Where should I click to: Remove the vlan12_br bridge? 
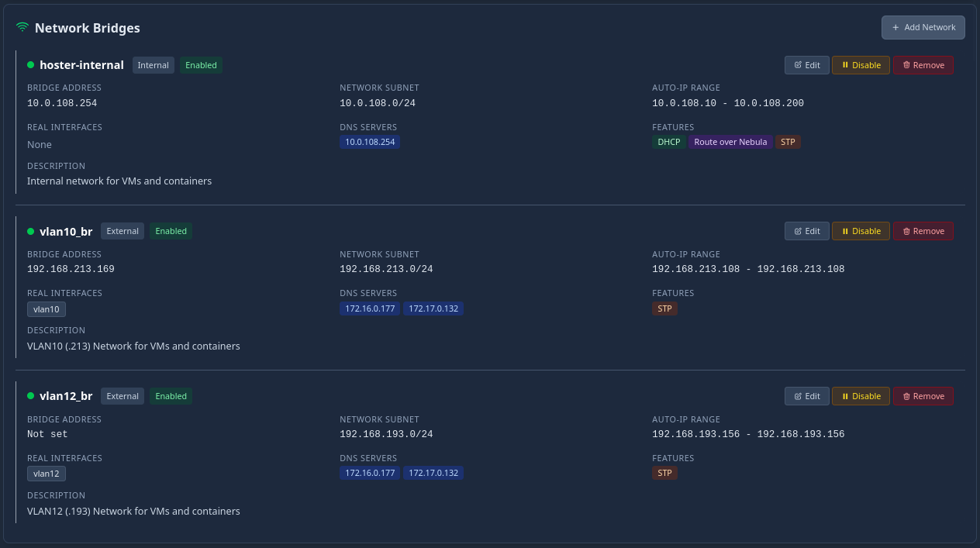[x=923, y=396]
